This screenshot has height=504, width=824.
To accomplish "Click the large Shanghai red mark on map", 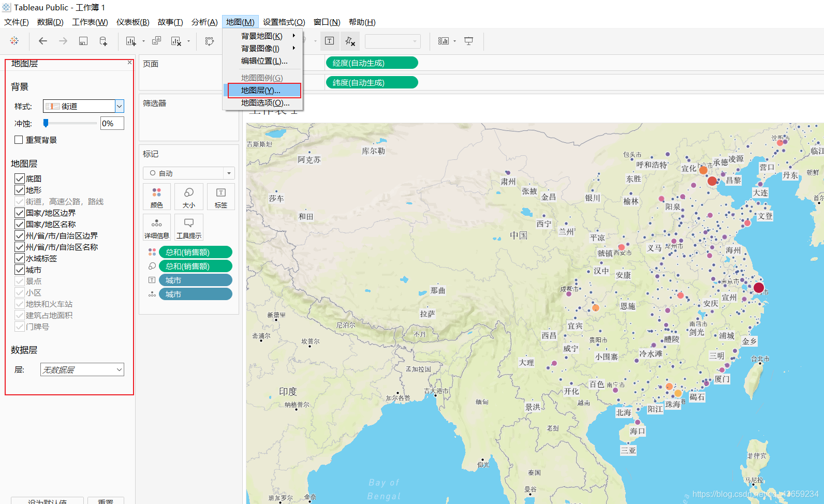I will pyautogui.click(x=759, y=288).
